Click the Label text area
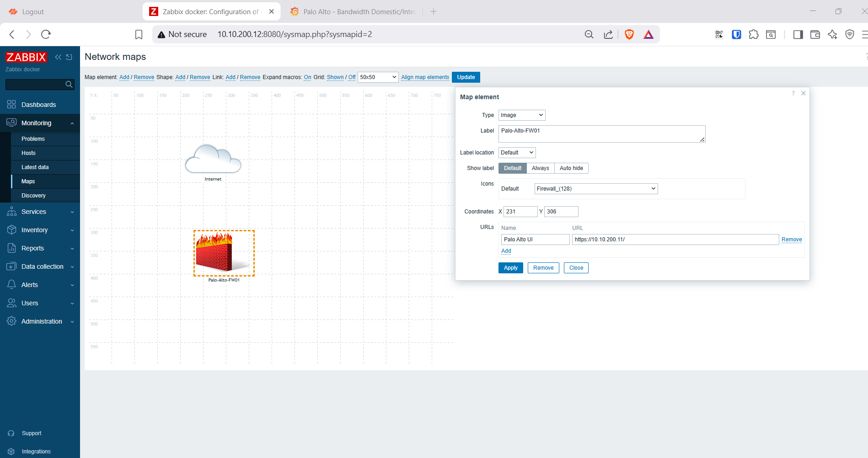Viewport: 868px width, 458px height. [602, 134]
